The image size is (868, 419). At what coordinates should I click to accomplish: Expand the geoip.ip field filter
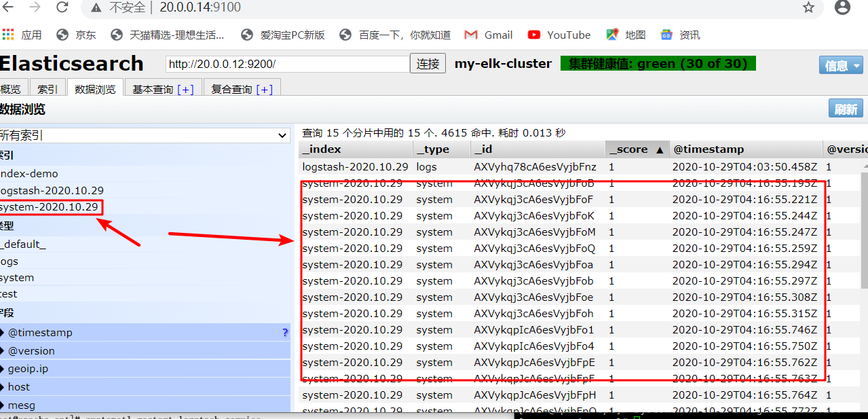[145, 369]
